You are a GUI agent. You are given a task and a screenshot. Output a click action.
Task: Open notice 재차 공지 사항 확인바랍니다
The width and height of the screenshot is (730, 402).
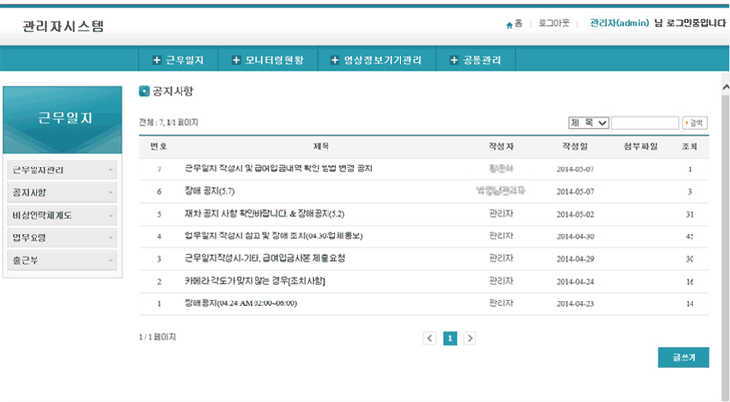pyautogui.click(x=264, y=214)
